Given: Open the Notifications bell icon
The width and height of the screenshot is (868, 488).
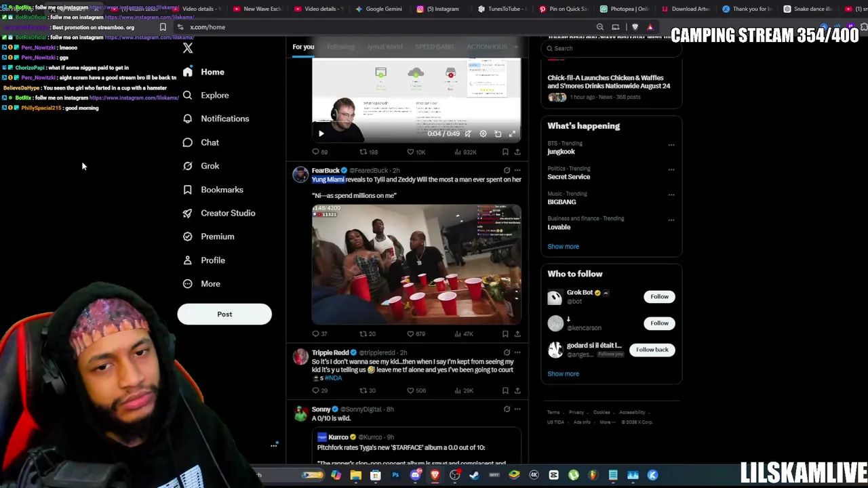Looking at the screenshot, I should [188, 119].
